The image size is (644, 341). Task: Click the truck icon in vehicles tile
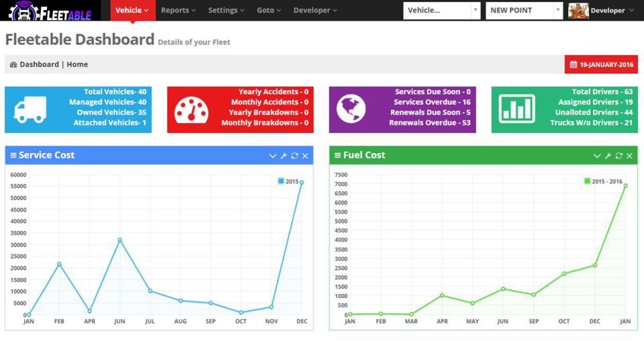click(30, 109)
